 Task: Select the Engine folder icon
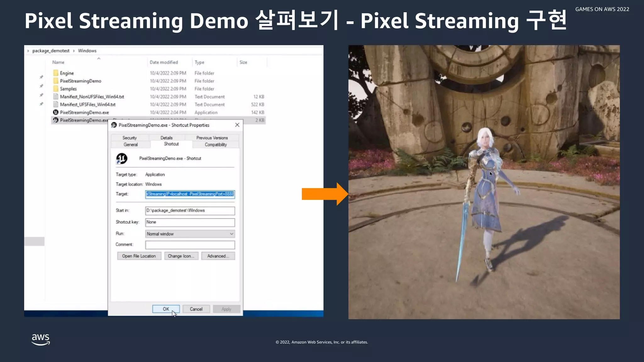pos(56,73)
